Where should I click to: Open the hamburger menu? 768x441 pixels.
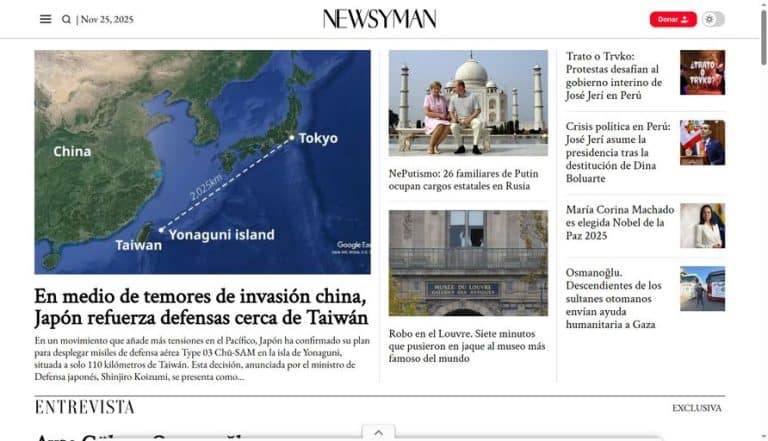(46, 19)
